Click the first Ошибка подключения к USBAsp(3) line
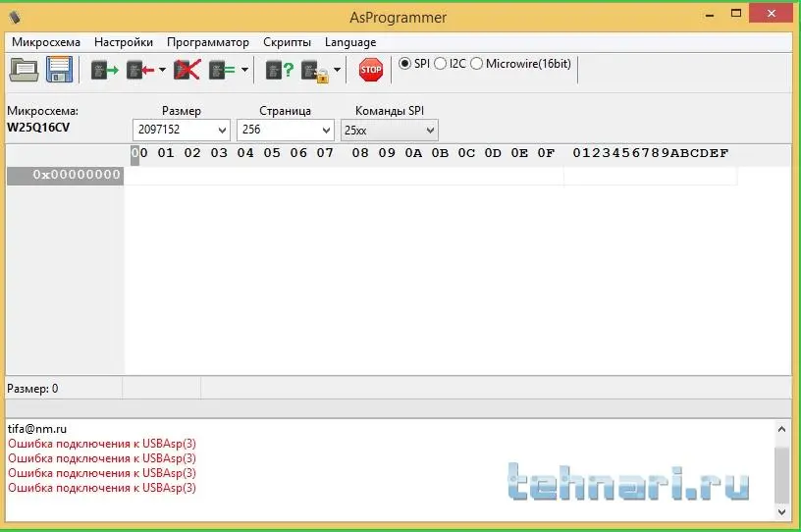This screenshot has height=532, width=801. tap(102, 444)
